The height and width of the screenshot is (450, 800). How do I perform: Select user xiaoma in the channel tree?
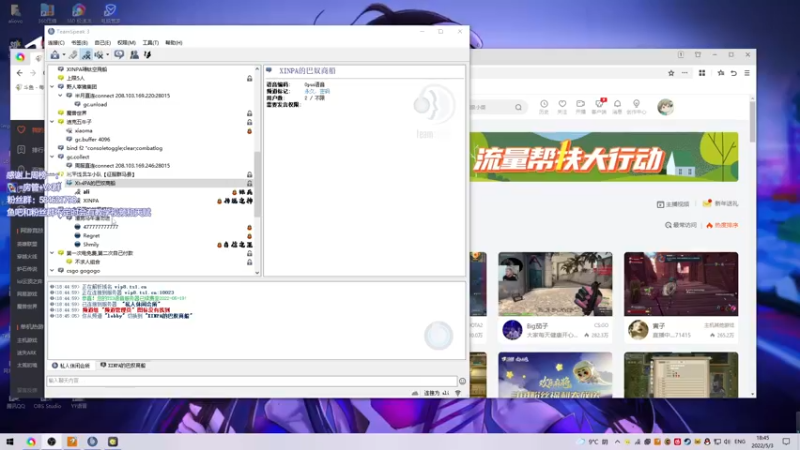pos(83,131)
